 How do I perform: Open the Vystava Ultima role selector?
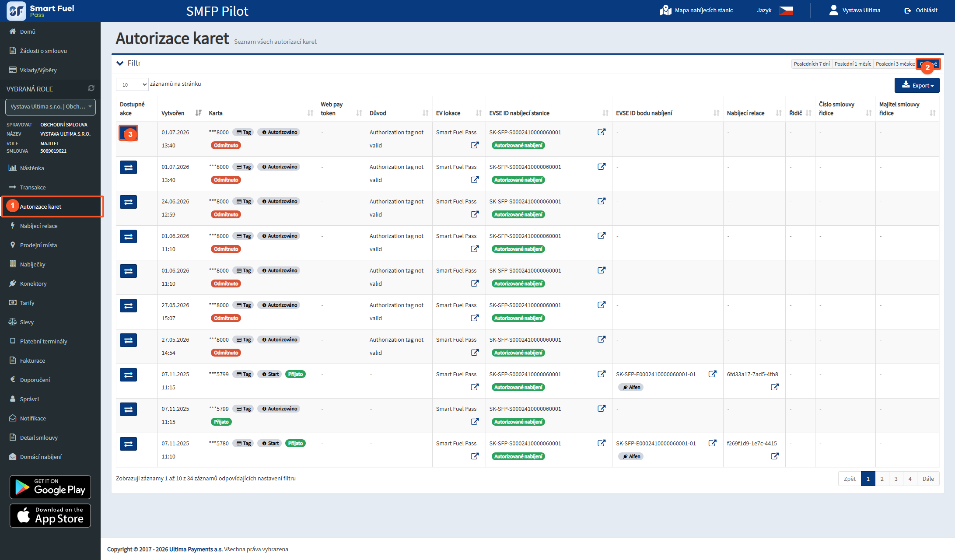tap(50, 107)
